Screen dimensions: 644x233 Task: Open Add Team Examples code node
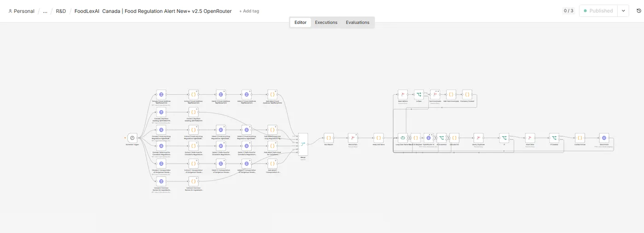[x=451, y=94]
